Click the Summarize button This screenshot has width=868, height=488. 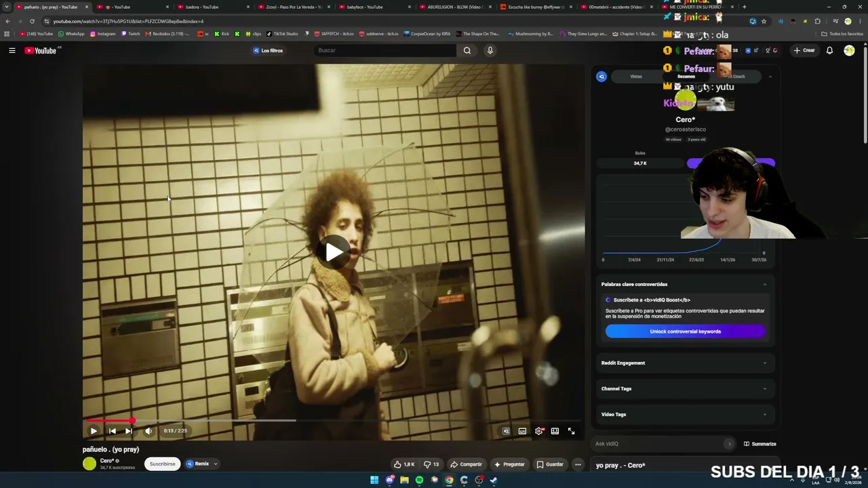pyautogui.click(x=760, y=444)
